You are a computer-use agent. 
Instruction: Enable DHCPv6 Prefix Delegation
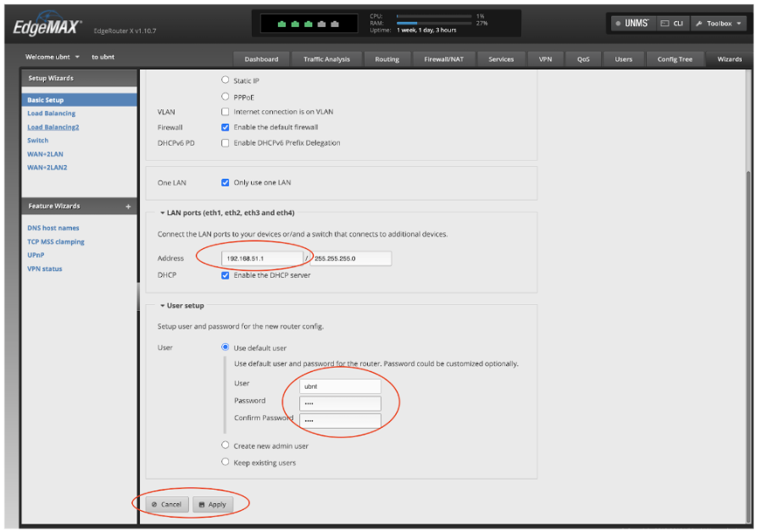(x=225, y=141)
